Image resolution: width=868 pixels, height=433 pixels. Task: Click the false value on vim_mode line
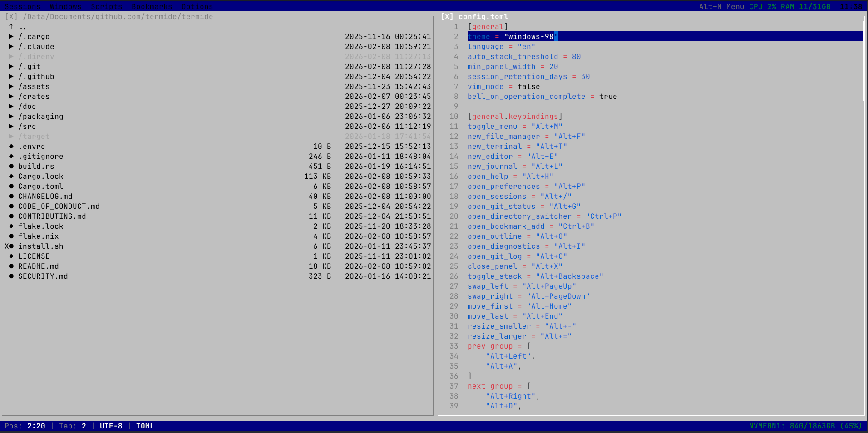529,86
